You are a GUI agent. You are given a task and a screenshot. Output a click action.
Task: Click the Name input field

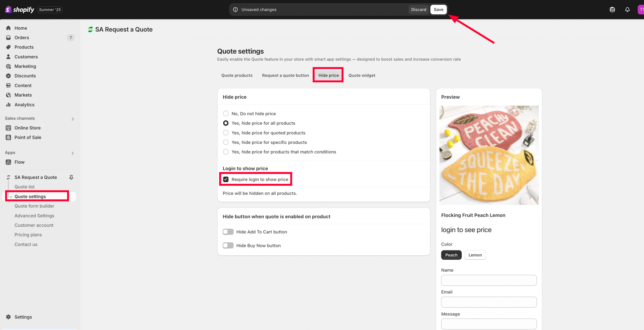pos(489,280)
